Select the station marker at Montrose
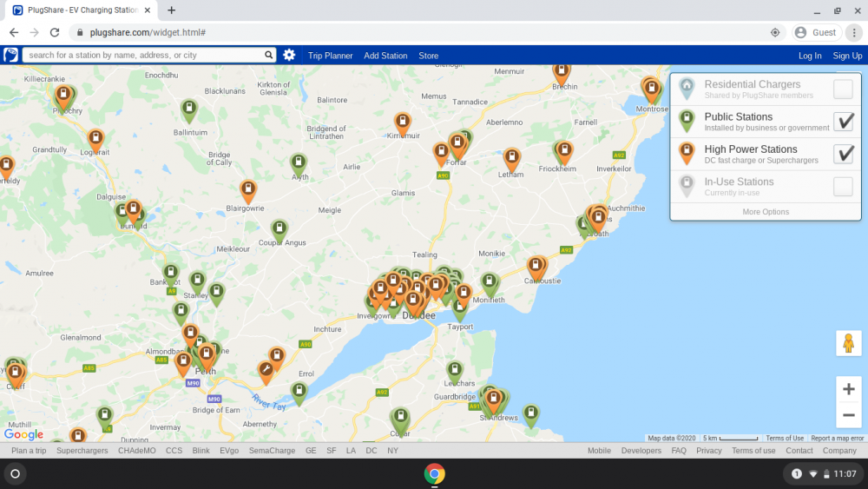Viewport: 868px width, 489px height. pos(652,90)
